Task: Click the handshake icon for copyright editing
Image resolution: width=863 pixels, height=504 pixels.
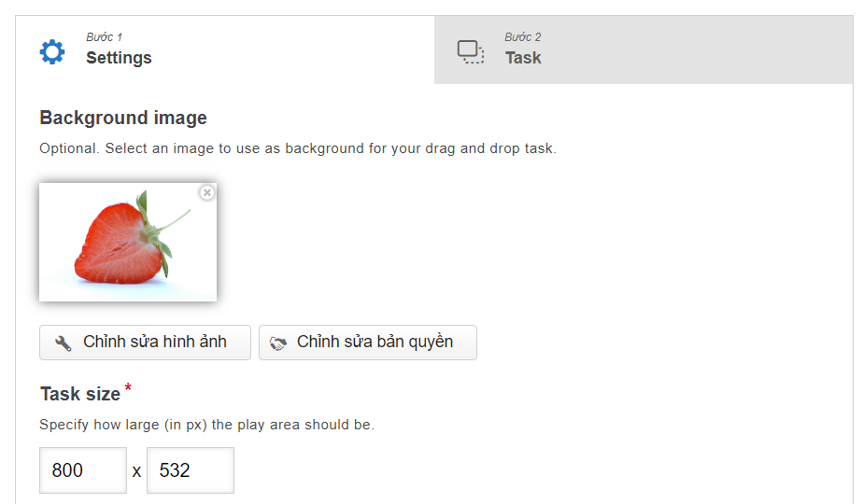Action: [278, 343]
